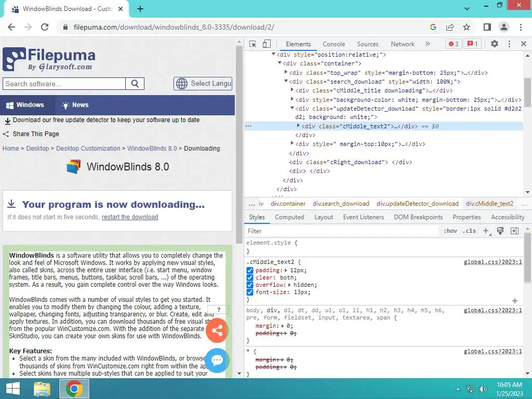The width and height of the screenshot is (532, 399).
Task: Click the Google icon in address bar
Action: [x=433, y=27]
